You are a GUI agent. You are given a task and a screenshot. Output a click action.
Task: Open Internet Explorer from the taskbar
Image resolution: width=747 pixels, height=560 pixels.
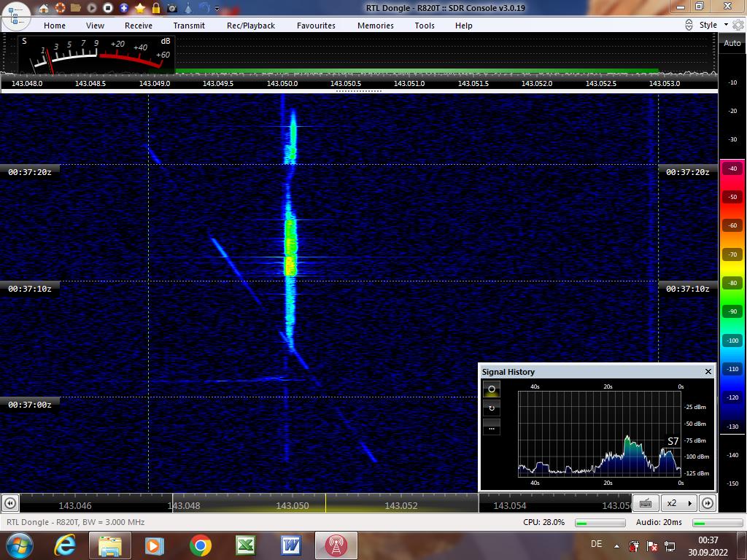pyautogui.click(x=65, y=545)
